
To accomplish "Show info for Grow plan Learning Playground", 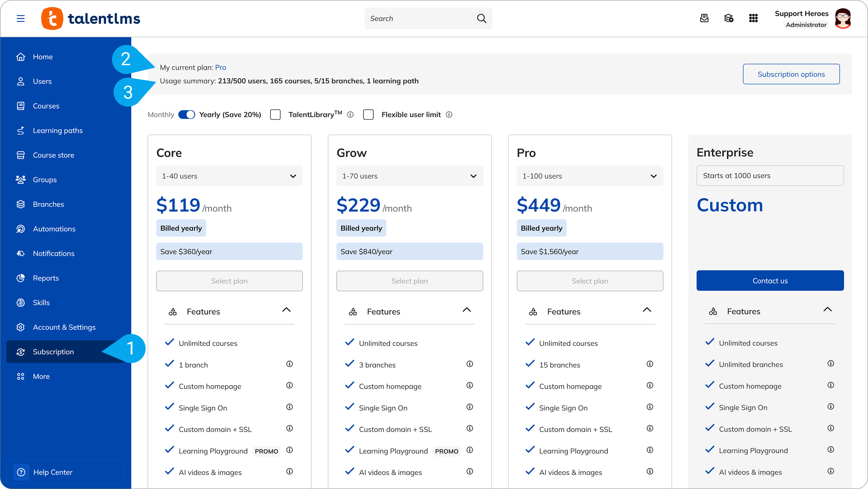I will point(470,450).
